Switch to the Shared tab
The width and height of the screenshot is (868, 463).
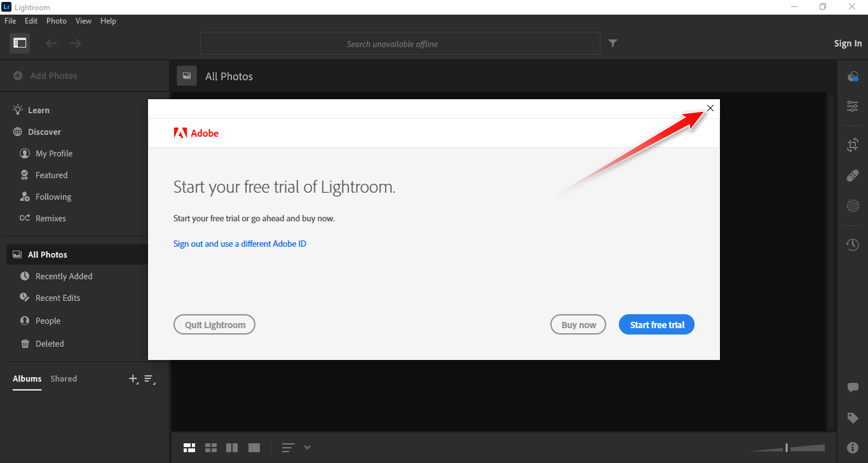point(64,379)
